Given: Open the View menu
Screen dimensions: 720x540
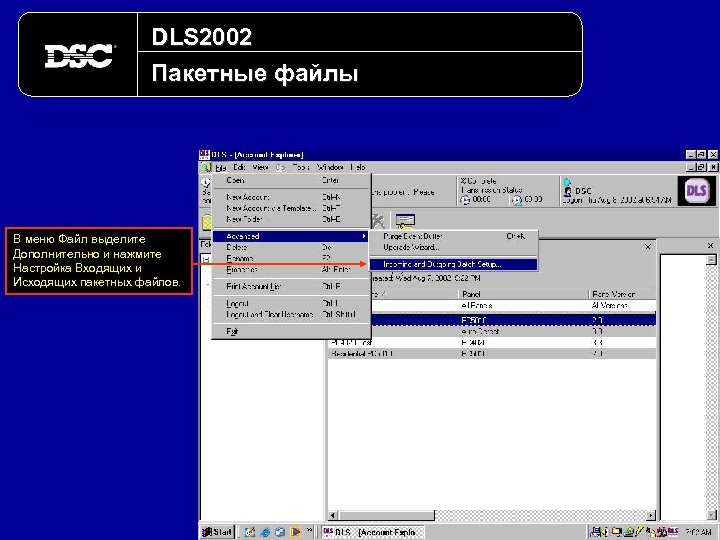Looking at the screenshot, I should (x=260, y=168).
